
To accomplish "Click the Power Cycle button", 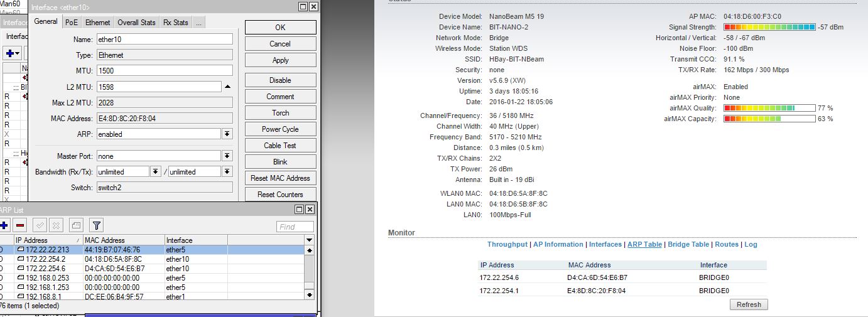I will pos(280,129).
